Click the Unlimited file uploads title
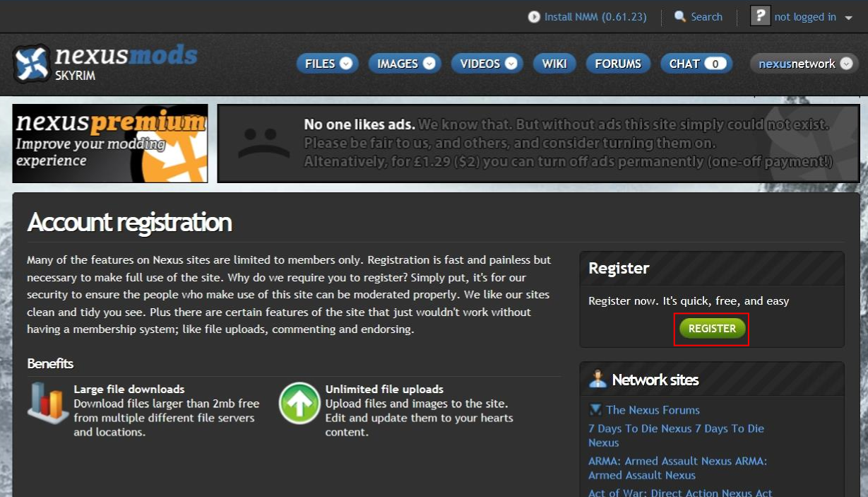 pyautogui.click(x=384, y=389)
